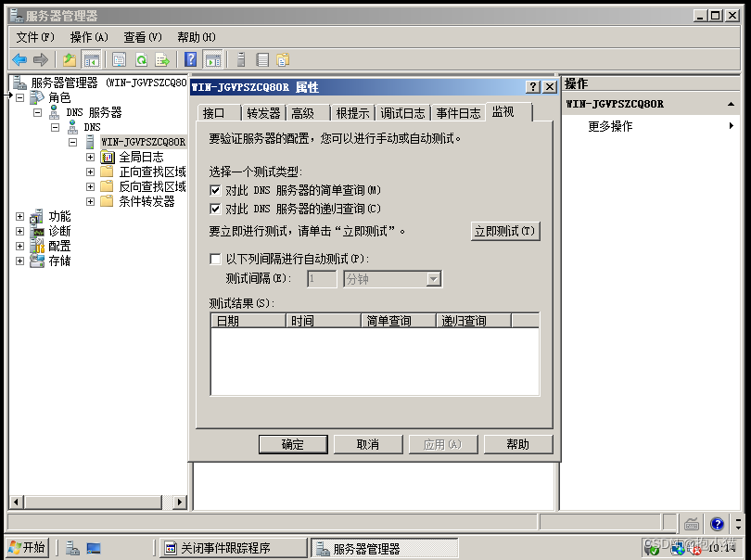Click the Refresh icon on the toolbar
Viewport: 751px width, 560px height.
point(140,58)
